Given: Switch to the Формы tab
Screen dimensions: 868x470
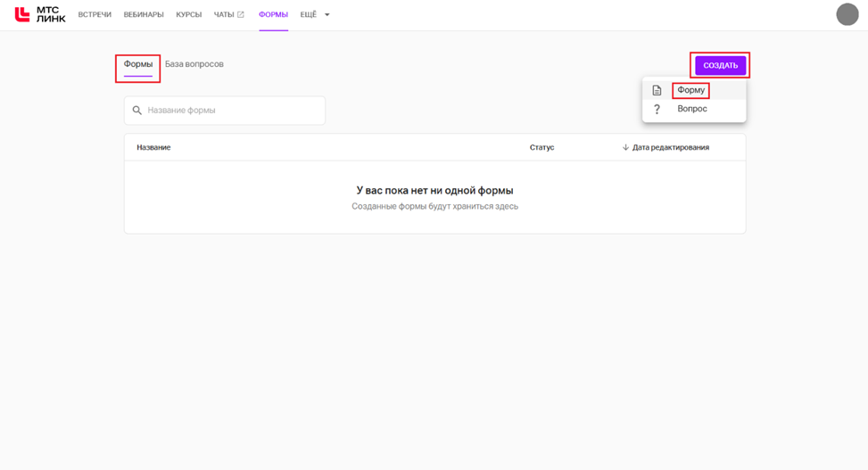Looking at the screenshot, I should click(x=138, y=64).
